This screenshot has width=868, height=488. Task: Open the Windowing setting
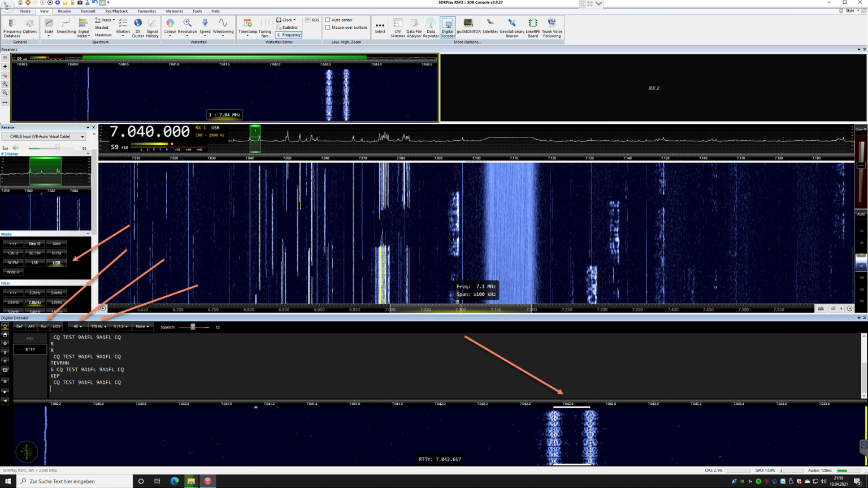point(223,26)
